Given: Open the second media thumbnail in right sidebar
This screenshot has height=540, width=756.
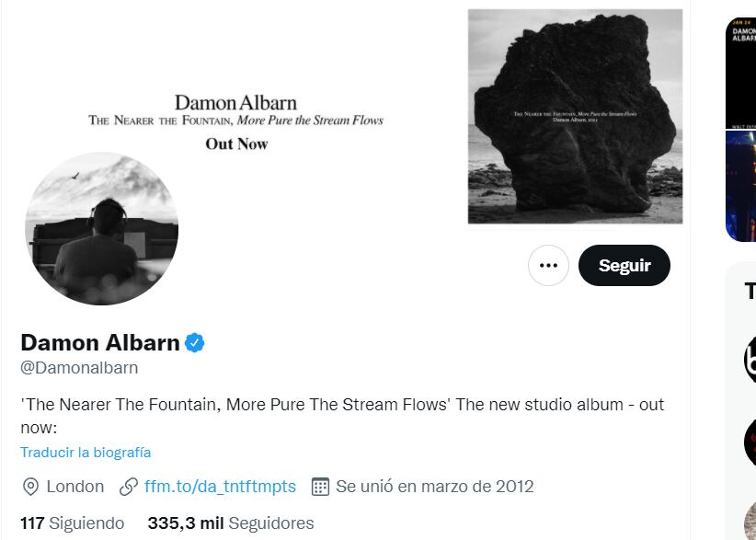Looking at the screenshot, I should coord(740,186).
